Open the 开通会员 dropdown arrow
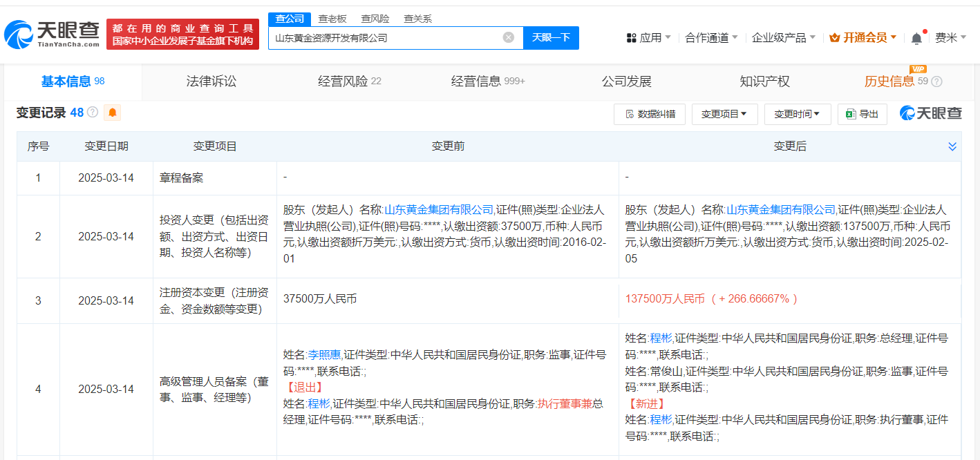980x460 pixels. (x=894, y=37)
